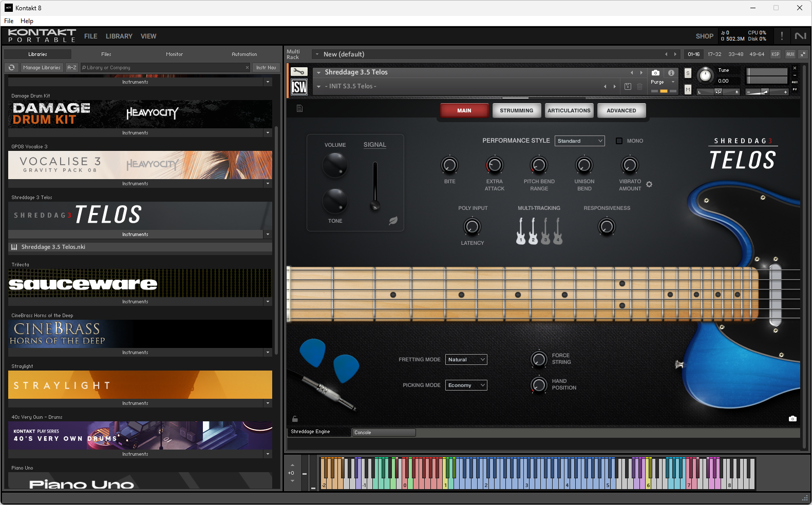Open the notes page icon above Volume panel
Viewport: 812px width, 505px height.
(x=299, y=108)
